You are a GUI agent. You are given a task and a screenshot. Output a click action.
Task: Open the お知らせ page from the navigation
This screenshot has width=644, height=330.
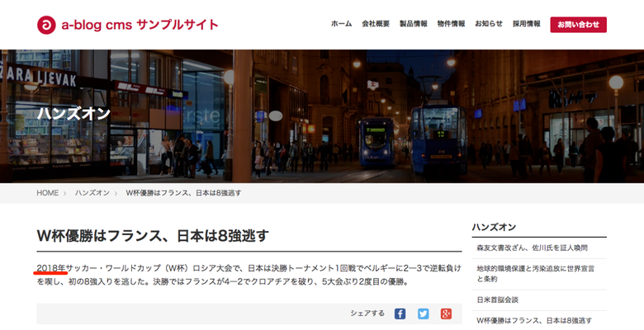[x=489, y=24]
